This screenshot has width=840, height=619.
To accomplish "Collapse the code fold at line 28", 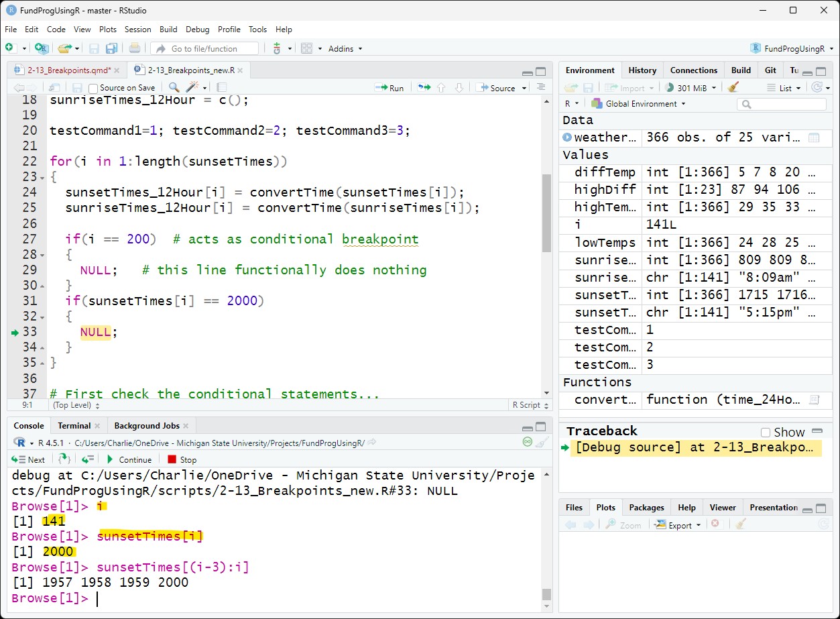I will point(43,256).
